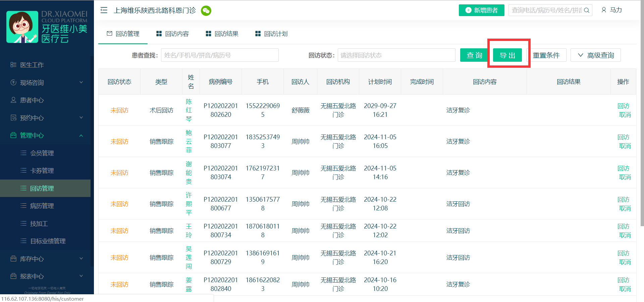Switch to the 回访计划 tab
The image size is (644, 302).
tap(275, 34)
